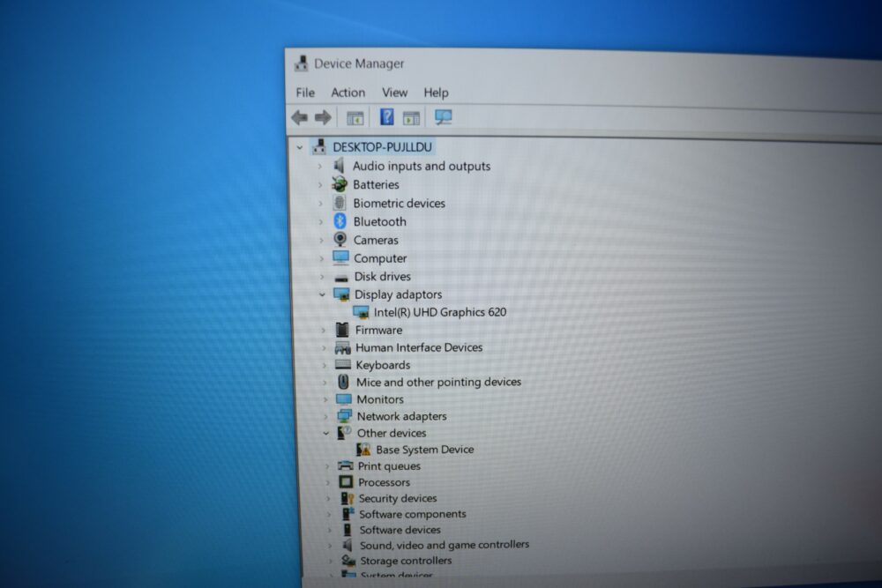Expand the Keyboards category arrow

coord(324,365)
